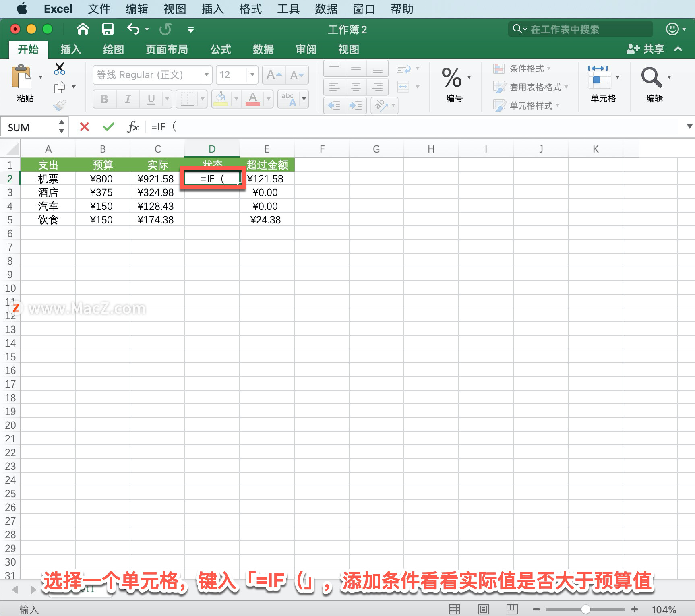Click the 单元格 cells button
This screenshot has width=695, height=616.
pos(603,85)
